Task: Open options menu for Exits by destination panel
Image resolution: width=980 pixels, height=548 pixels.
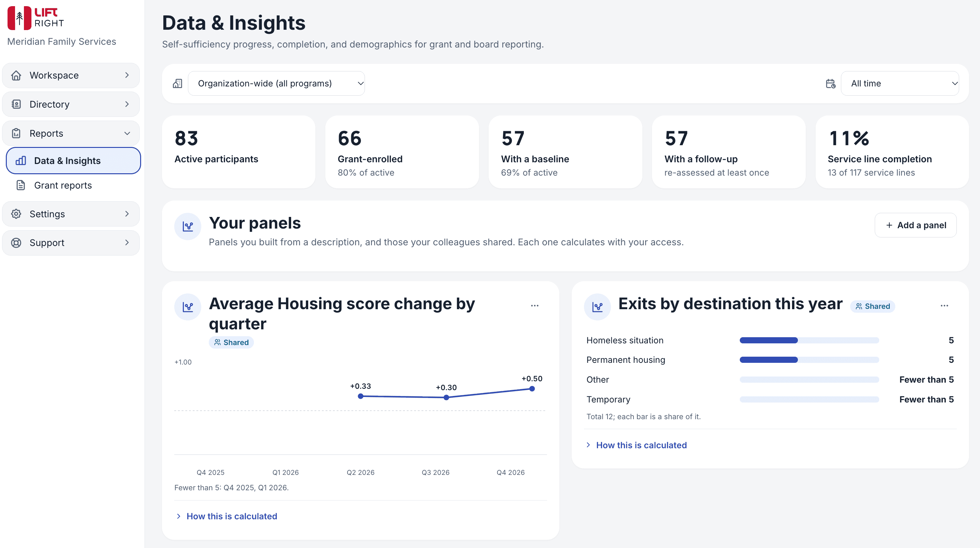Action: (944, 306)
